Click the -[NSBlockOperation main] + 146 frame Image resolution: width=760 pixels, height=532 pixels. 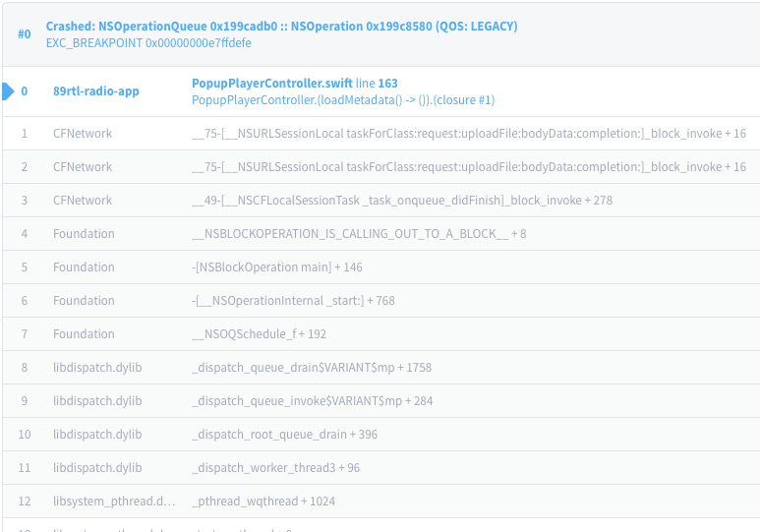tap(276, 267)
